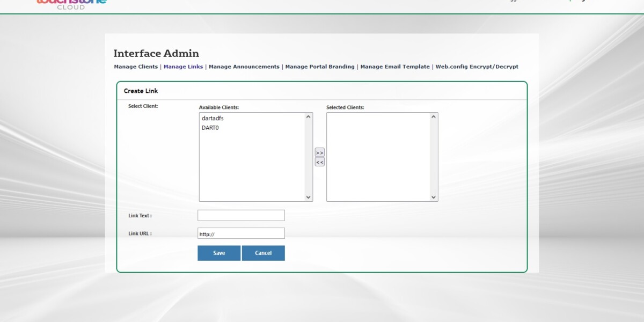Click inside the Link Text field
644x322 pixels.
click(240, 215)
